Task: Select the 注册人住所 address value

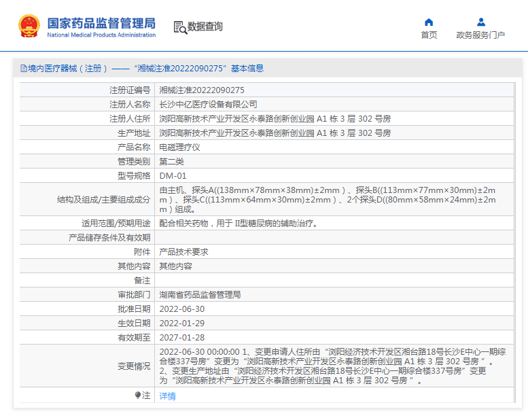Action: pyautogui.click(x=275, y=119)
